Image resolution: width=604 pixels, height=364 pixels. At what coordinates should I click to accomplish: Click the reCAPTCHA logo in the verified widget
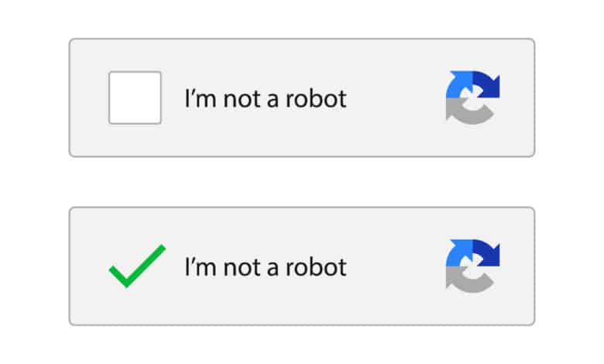(473, 266)
